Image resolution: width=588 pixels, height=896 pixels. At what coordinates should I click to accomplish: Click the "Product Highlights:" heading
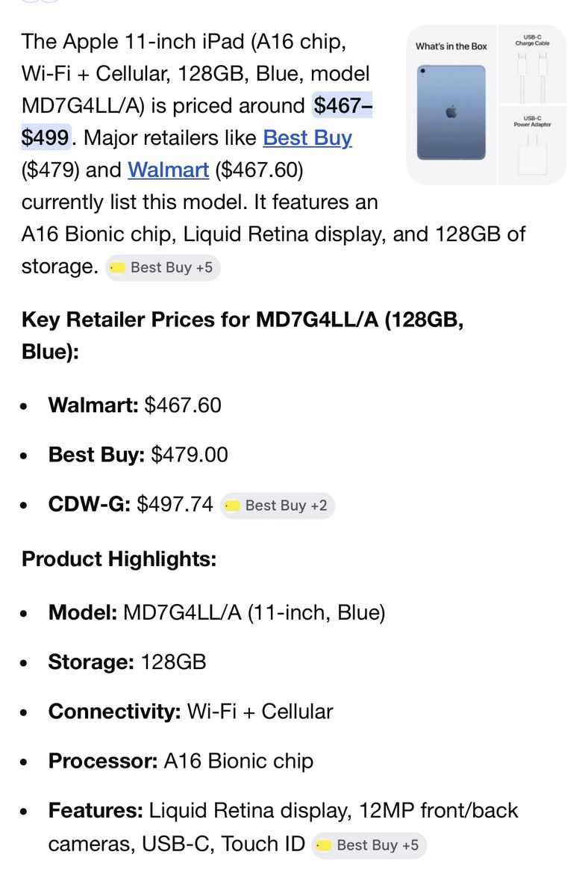pos(119,559)
